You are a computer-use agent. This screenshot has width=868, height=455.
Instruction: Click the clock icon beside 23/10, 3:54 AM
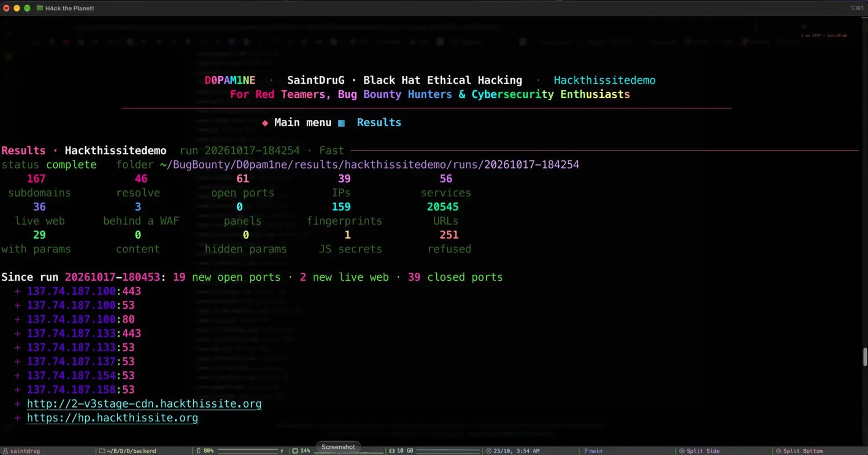click(489, 451)
